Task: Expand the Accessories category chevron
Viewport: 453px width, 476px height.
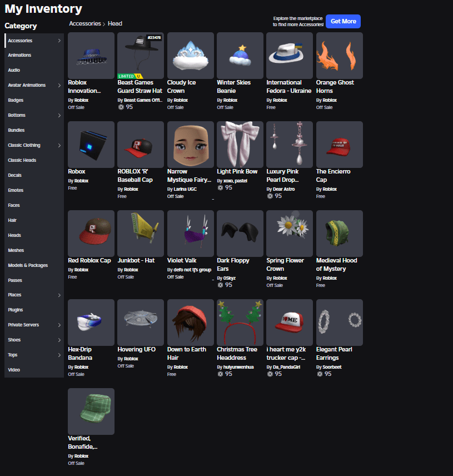Action: [59, 41]
